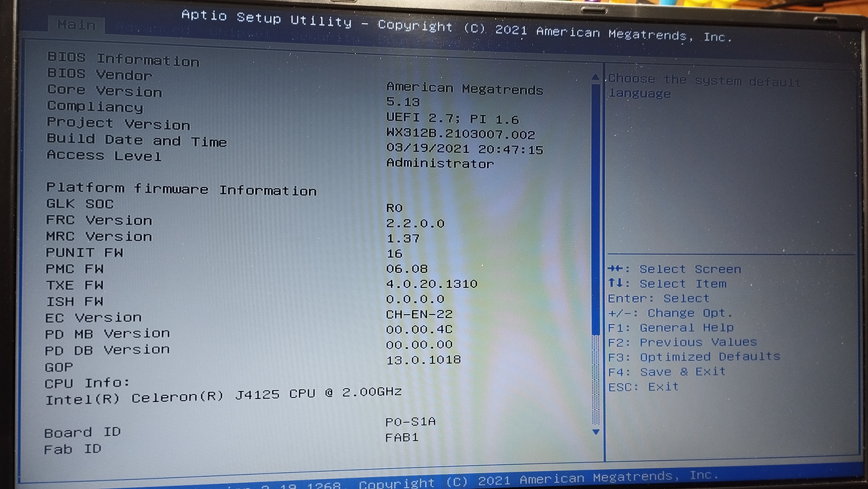This screenshot has height=489, width=868.
Task: Click the scrollbar up arrow
Action: [x=595, y=77]
